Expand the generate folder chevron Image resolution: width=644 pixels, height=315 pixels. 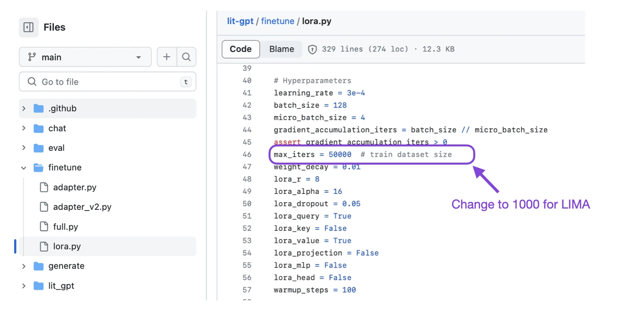coord(24,266)
